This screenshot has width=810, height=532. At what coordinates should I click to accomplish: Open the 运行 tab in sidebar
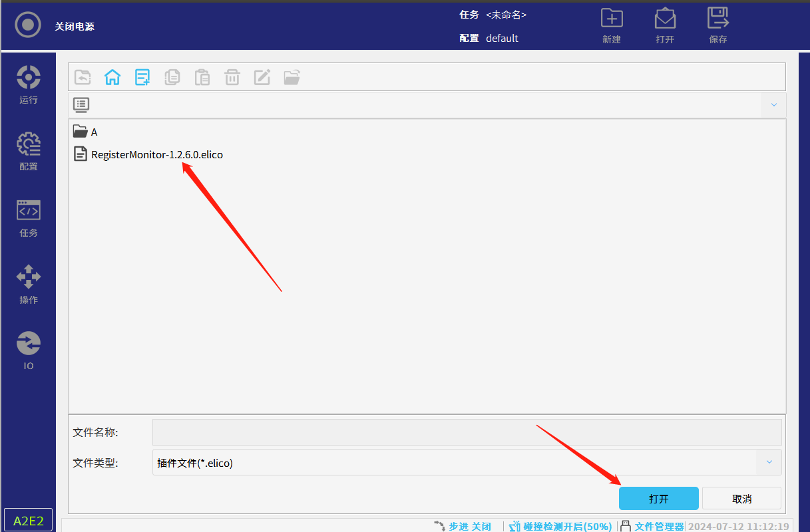coord(29,84)
